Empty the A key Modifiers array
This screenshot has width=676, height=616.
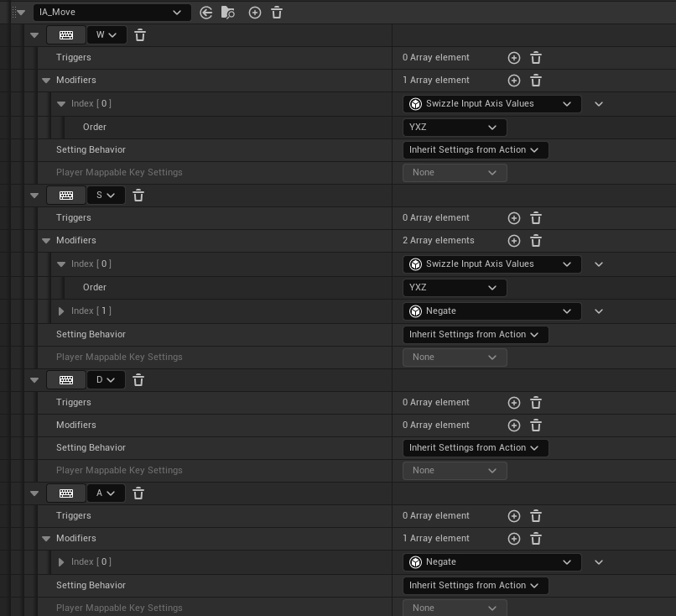click(536, 539)
